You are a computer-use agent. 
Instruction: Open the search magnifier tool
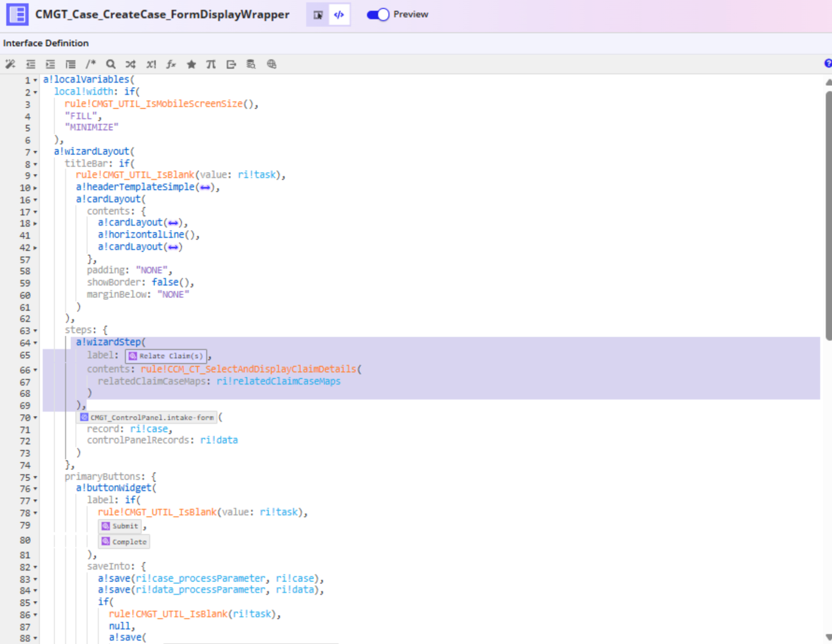(x=111, y=64)
